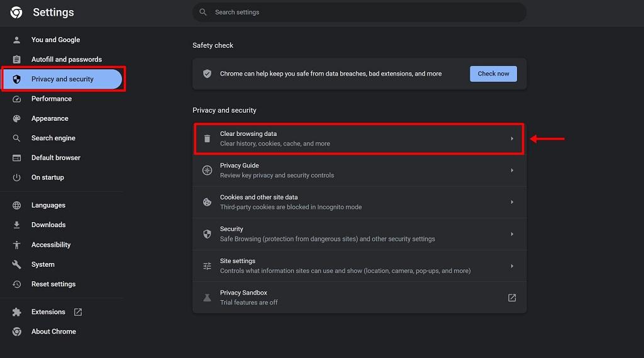Open the Search engine section

(x=62, y=138)
